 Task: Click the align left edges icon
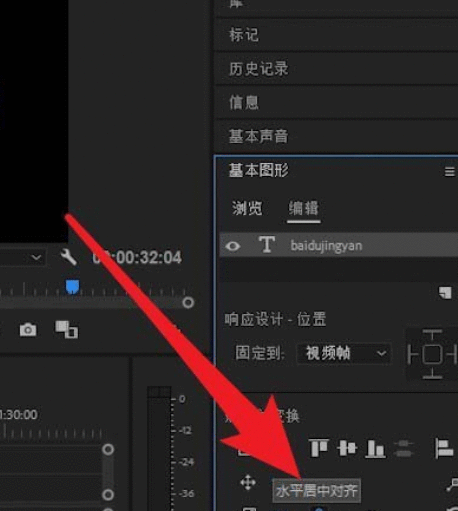444,448
